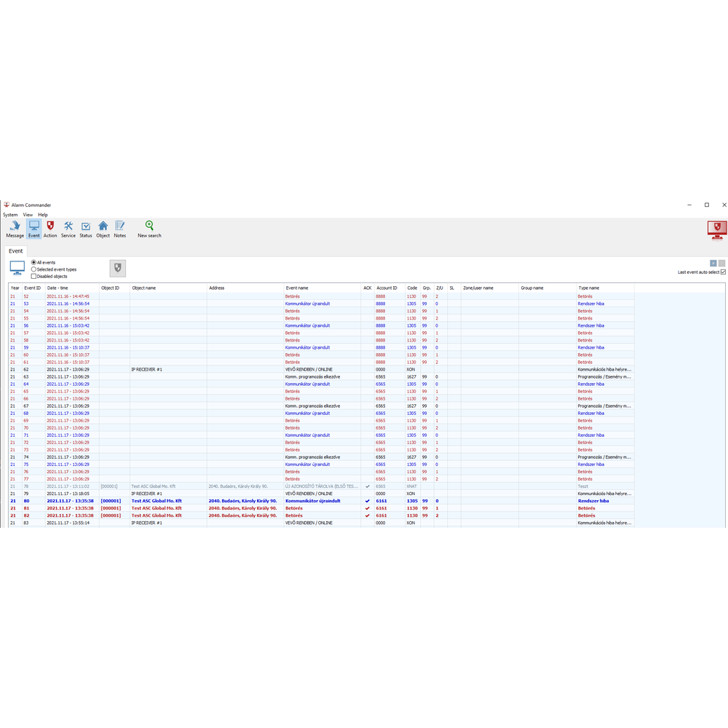The image size is (728, 728).
Task: Start a New search
Action: pos(149,229)
